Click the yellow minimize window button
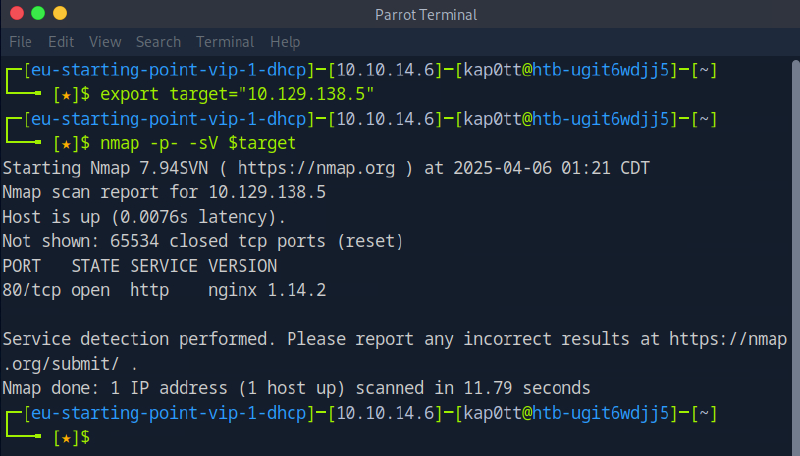 click(61, 14)
